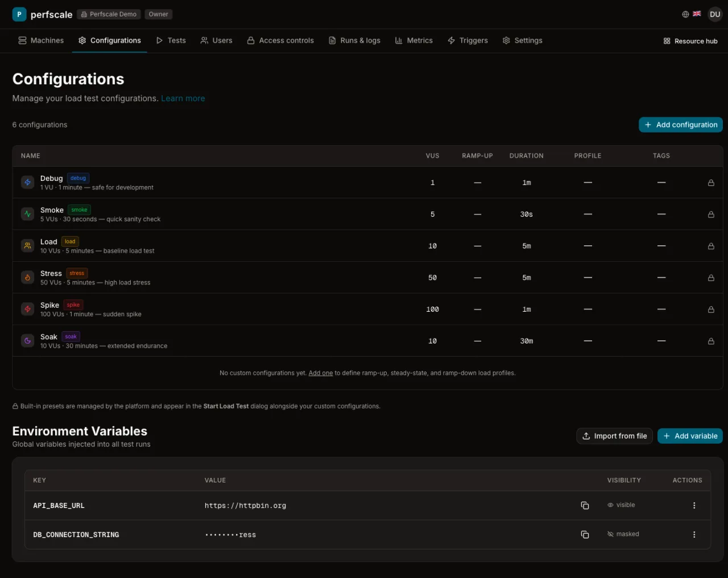Click the Perfscale Demo organization badge
Image resolution: width=728 pixels, height=578 pixels.
pos(109,14)
